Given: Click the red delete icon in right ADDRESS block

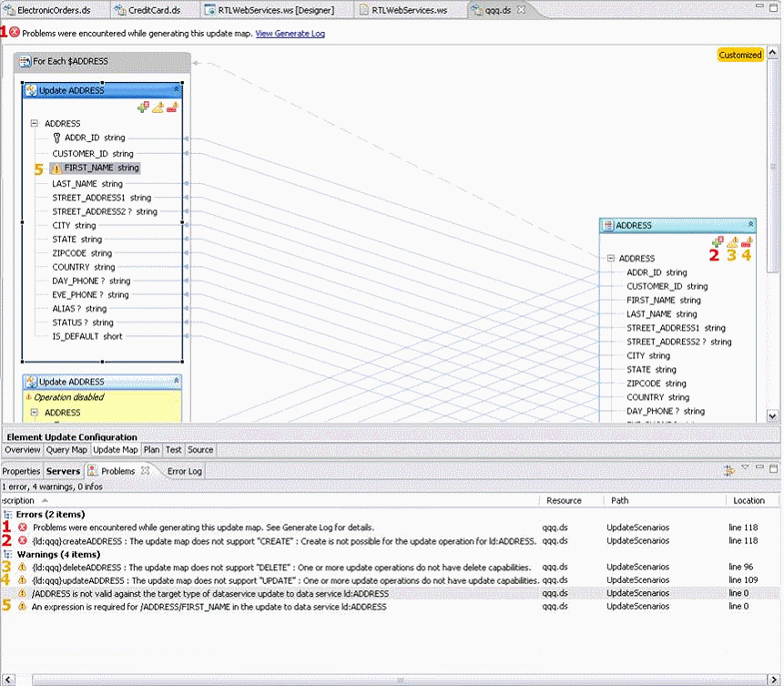Looking at the screenshot, I should (747, 242).
